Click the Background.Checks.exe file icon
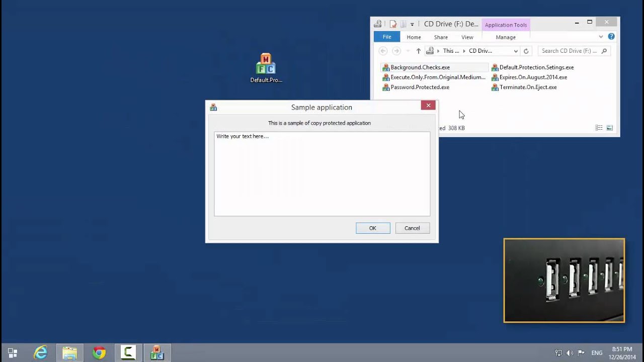The width and height of the screenshot is (644, 362). click(386, 67)
